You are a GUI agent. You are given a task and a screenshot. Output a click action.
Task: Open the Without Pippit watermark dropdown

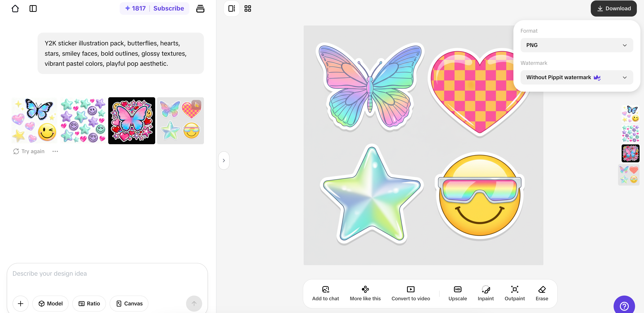click(576, 78)
